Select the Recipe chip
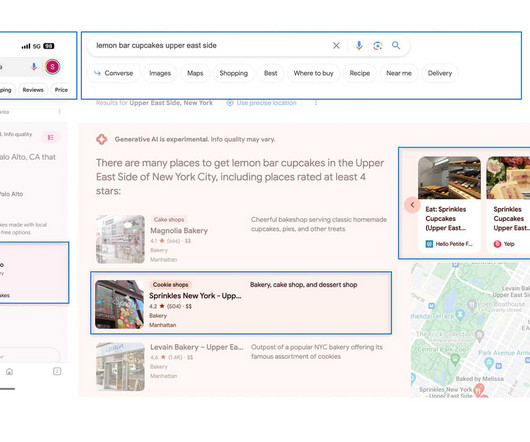 (x=360, y=73)
